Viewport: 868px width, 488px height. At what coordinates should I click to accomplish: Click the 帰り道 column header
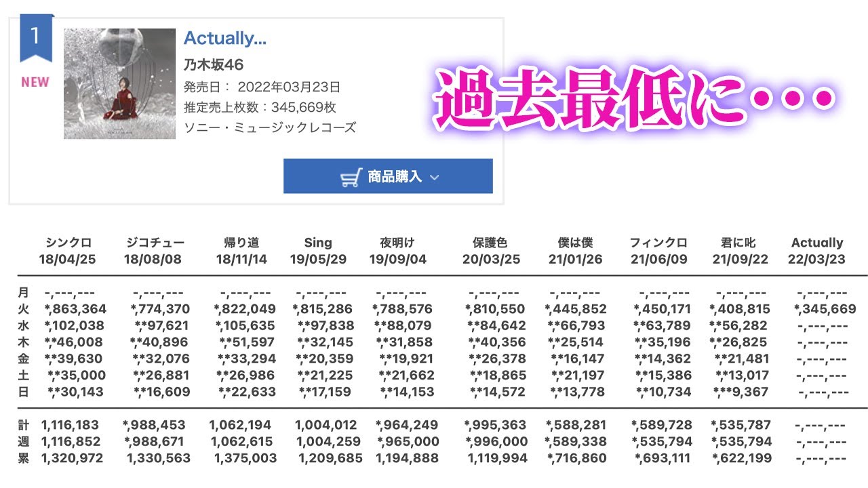(x=241, y=243)
